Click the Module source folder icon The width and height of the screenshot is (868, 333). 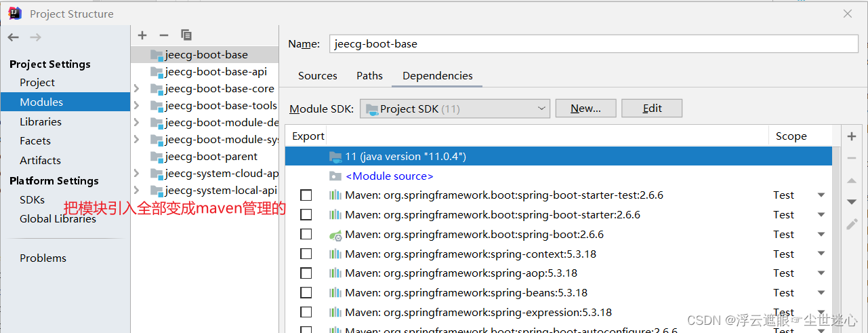[x=335, y=176]
